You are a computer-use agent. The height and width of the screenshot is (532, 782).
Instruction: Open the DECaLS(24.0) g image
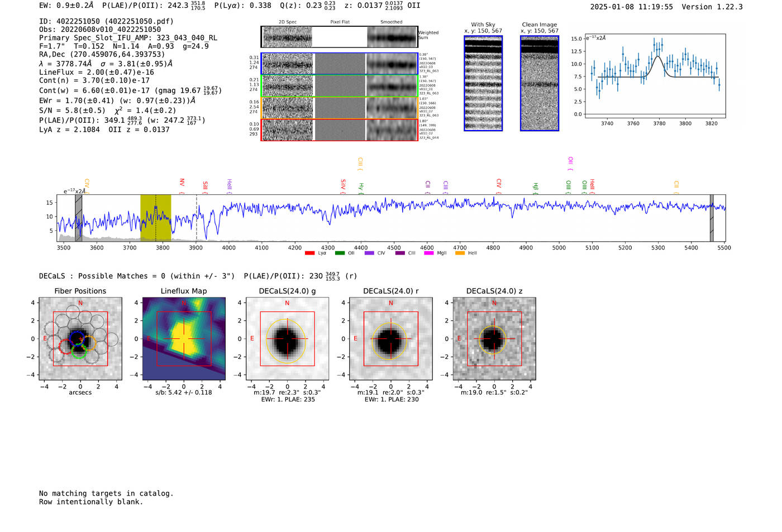point(287,338)
